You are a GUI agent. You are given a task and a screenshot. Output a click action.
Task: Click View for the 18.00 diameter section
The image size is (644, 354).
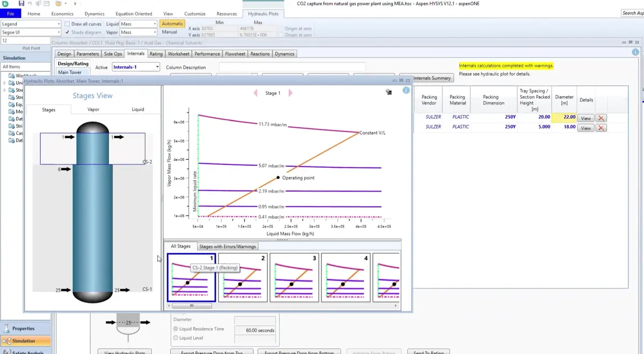pyautogui.click(x=586, y=128)
